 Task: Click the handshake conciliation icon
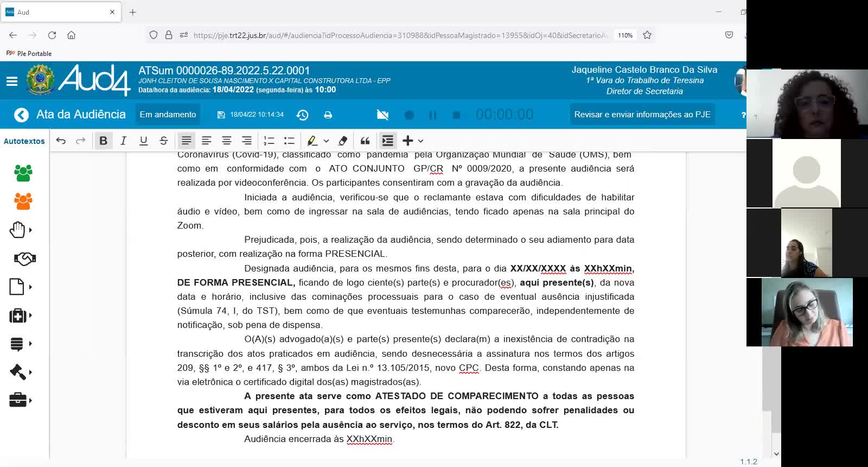(x=24, y=258)
